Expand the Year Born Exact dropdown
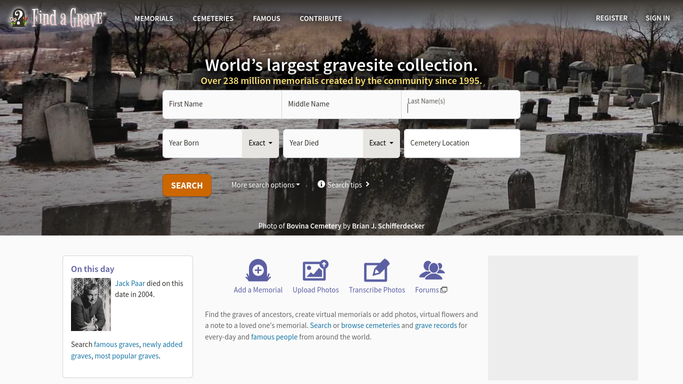 coord(260,143)
